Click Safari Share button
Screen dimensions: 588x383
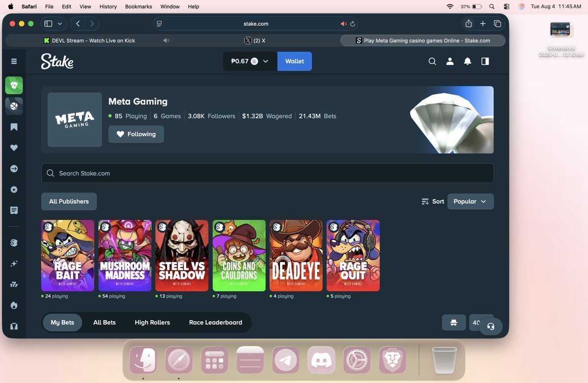tap(468, 24)
